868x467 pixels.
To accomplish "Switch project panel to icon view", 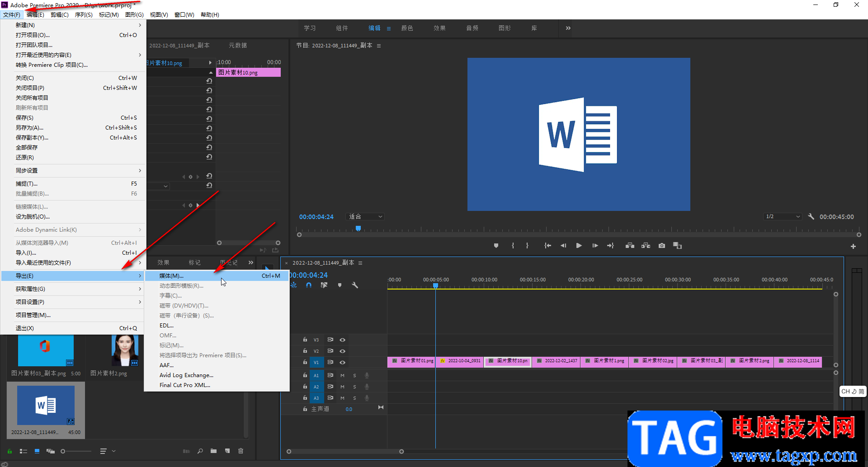I will [x=37, y=451].
